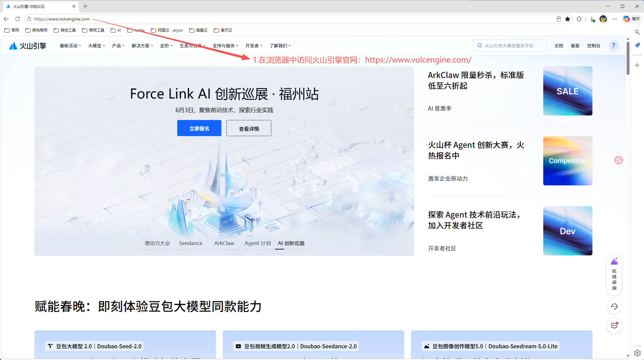Screen dimensions: 644x360
Task: Expand the 定价 dropdown
Action: click(166, 46)
